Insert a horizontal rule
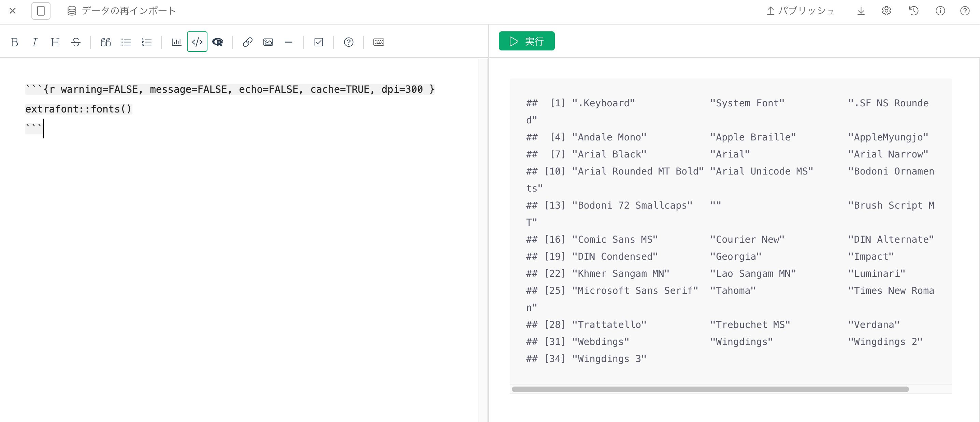980x422 pixels. [289, 42]
